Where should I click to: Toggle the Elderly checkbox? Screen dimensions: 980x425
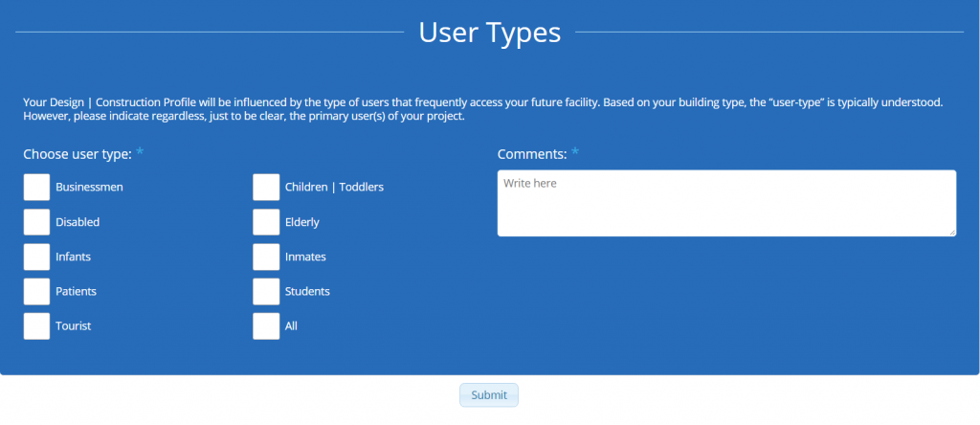[x=266, y=222]
